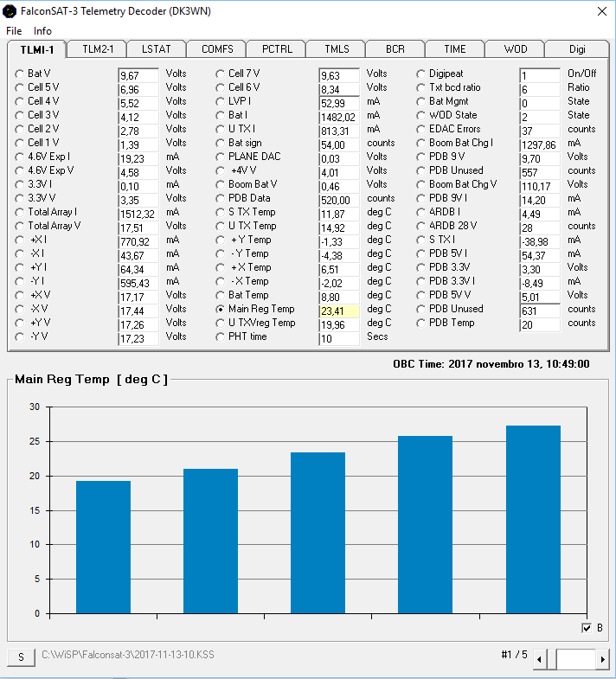
Task: Select the U TX I radio button
Action: [220, 130]
